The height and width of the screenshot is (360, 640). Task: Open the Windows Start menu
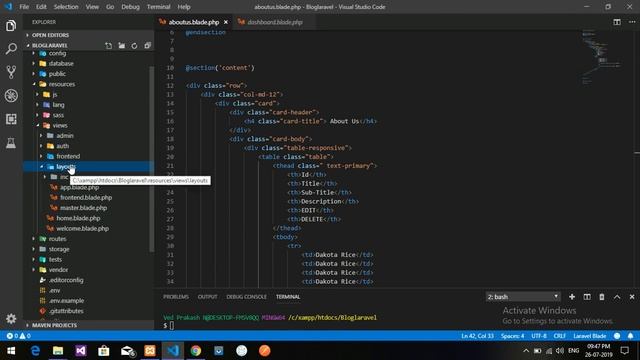(x=11, y=351)
